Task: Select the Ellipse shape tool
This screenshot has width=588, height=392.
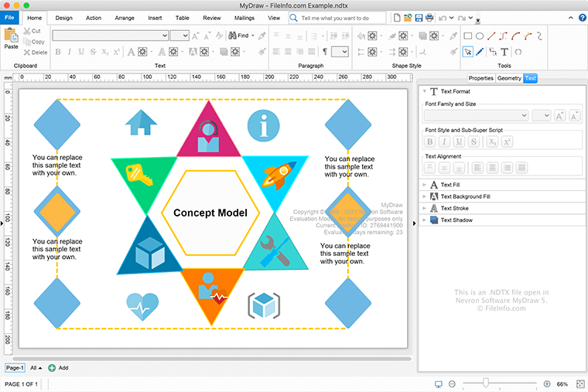Action: 480,36
